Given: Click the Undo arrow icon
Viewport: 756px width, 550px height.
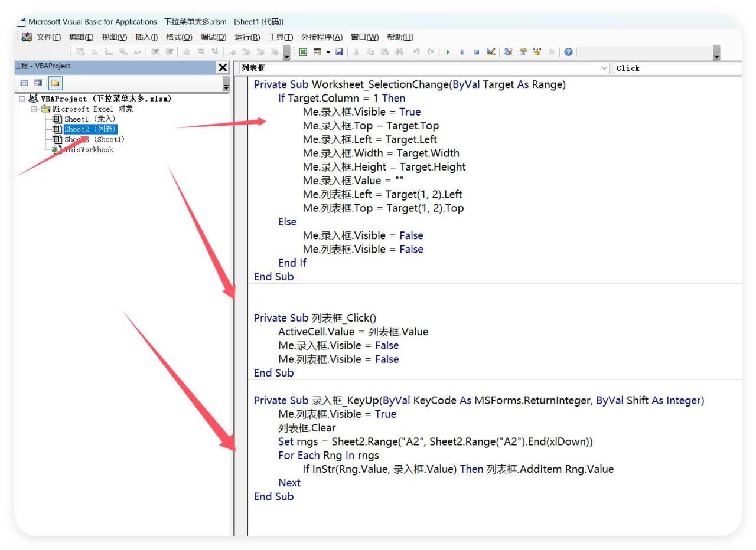Looking at the screenshot, I should point(417,52).
